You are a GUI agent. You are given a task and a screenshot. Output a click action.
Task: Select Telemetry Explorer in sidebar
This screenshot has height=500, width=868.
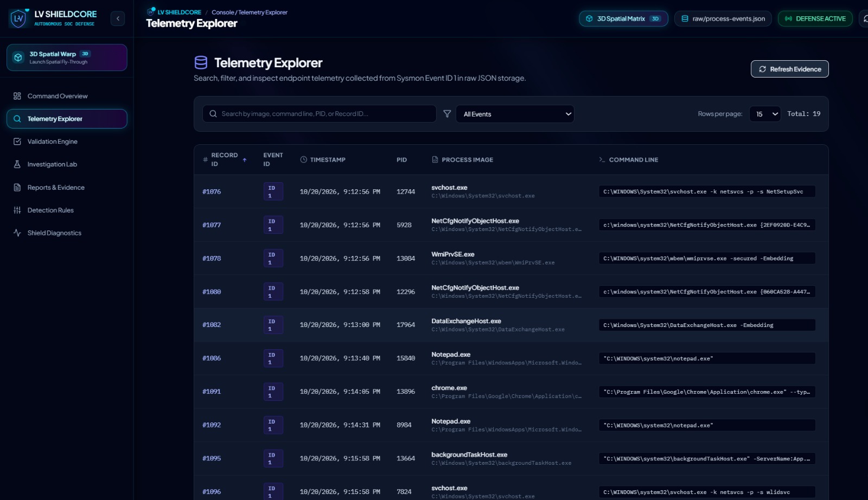[x=67, y=119]
